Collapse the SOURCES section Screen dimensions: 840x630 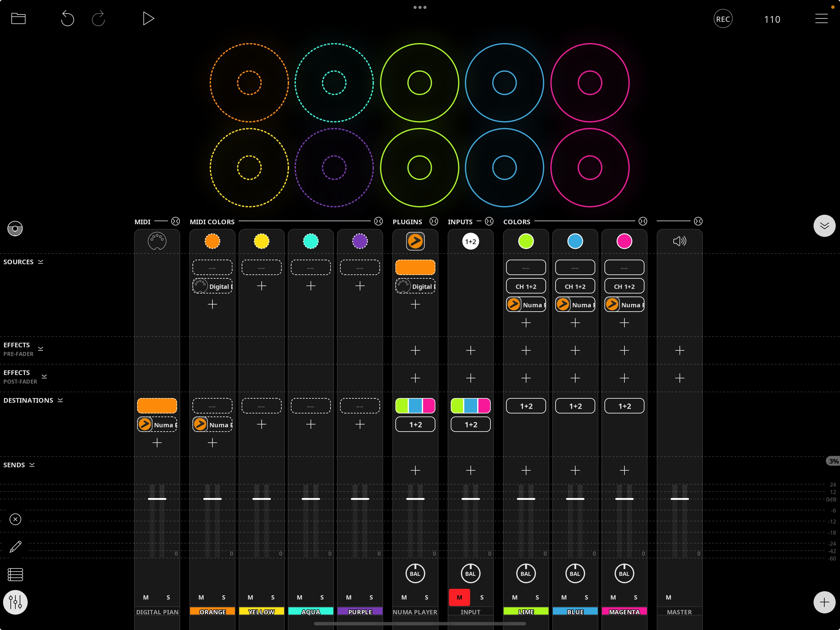click(x=41, y=262)
